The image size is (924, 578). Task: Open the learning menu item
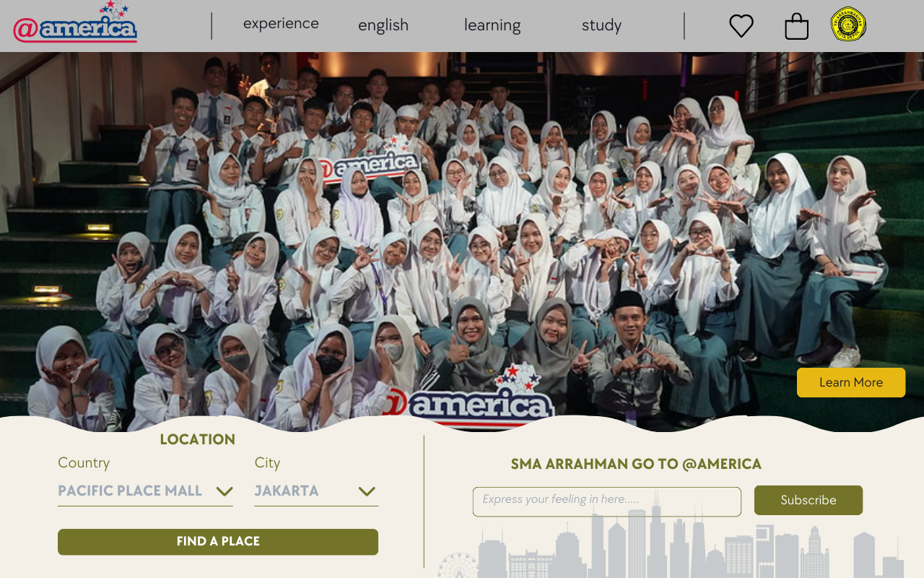(492, 25)
